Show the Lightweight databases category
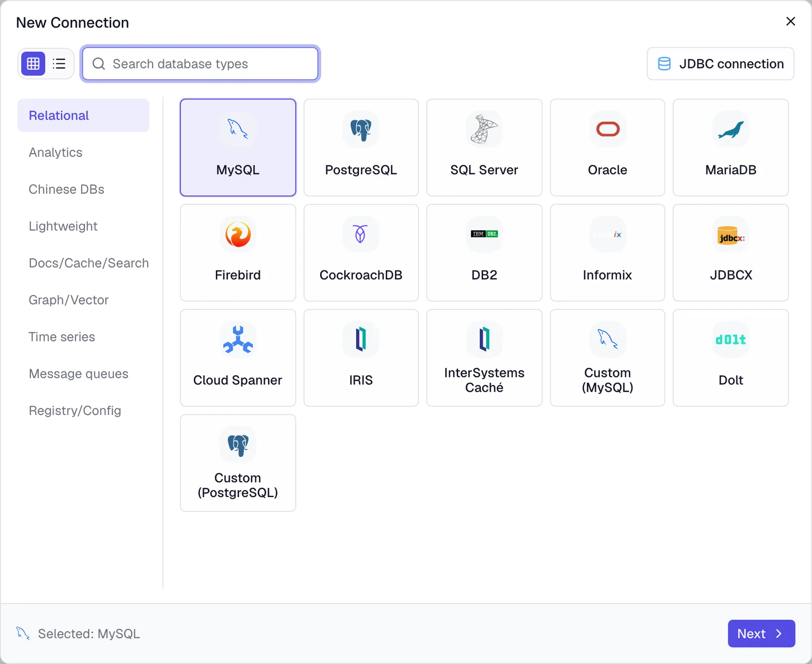Screen dimensions: 812x664 (83, 226)
